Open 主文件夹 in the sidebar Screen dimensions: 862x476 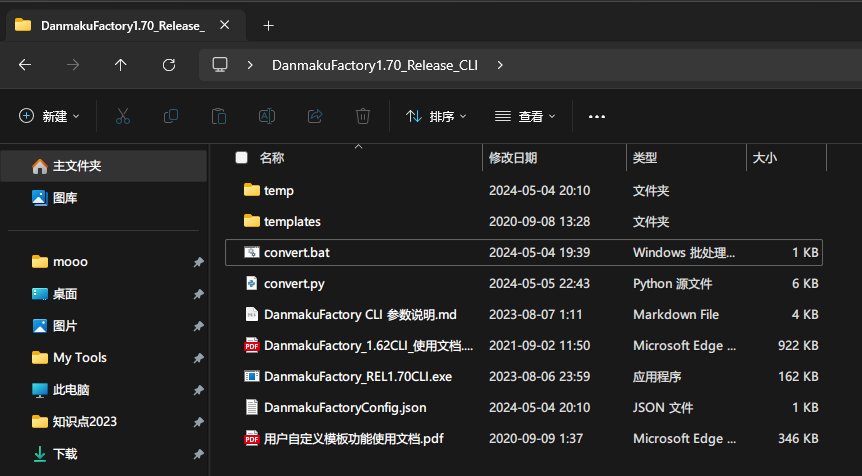point(104,166)
